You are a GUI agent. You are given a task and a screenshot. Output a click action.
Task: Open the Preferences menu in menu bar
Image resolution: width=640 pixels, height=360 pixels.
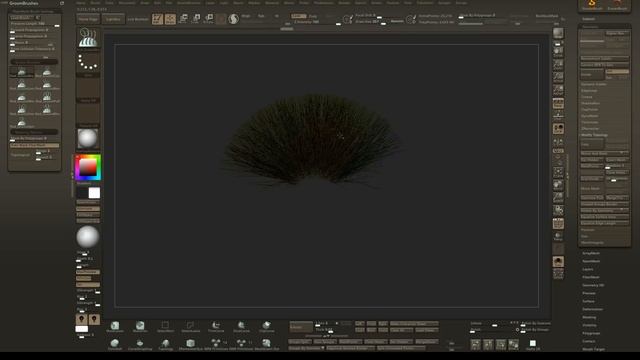coord(324,3)
